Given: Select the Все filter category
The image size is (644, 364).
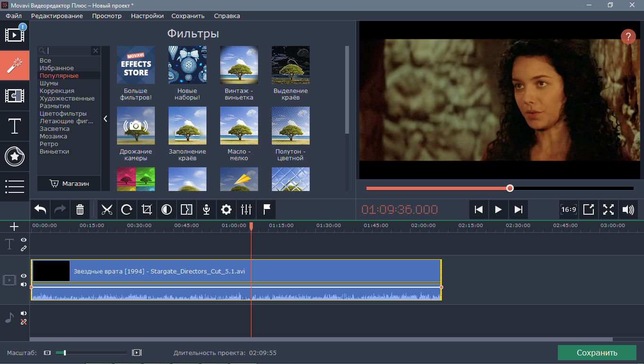Looking at the screenshot, I should pyautogui.click(x=45, y=60).
